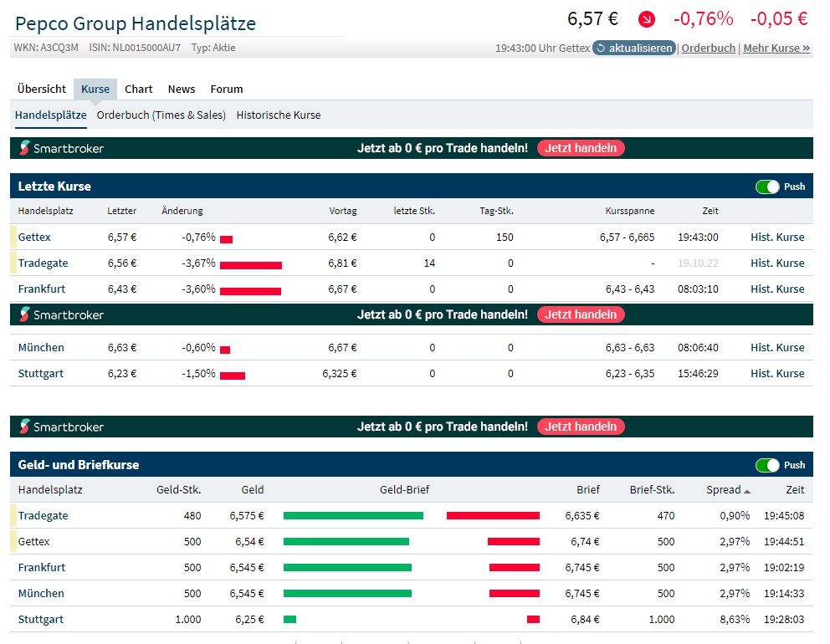This screenshot has height=644, width=830.
Task: Click Tradegate's red Brief bar
Action: (494, 515)
